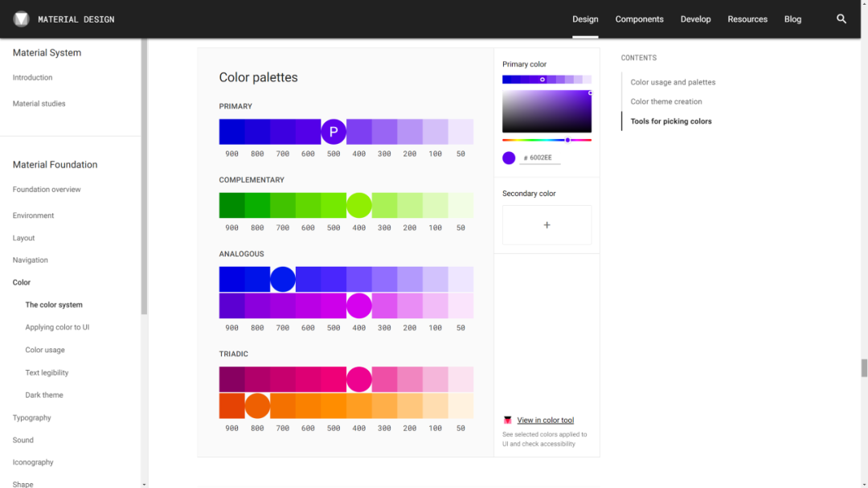Open the Resources tab
The width and height of the screenshot is (868, 488).
(x=747, y=18)
